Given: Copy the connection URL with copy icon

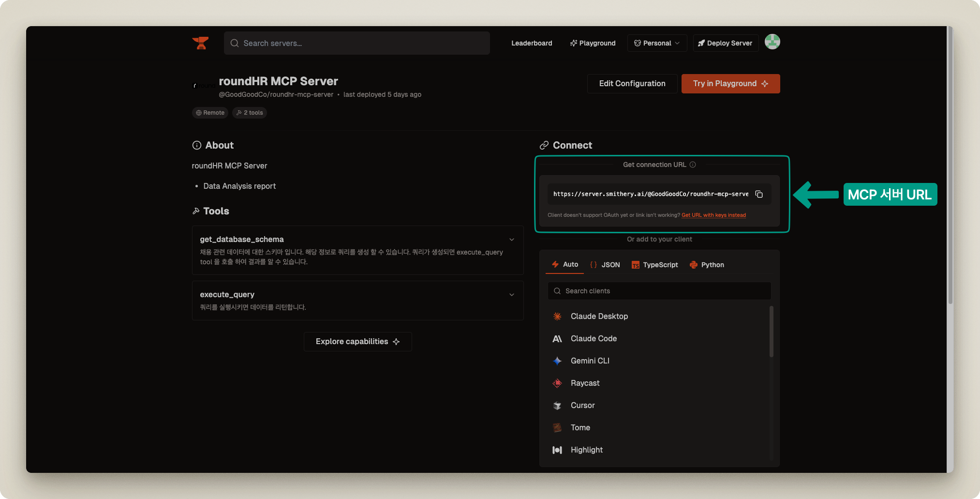Looking at the screenshot, I should click(x=759, y=194).
